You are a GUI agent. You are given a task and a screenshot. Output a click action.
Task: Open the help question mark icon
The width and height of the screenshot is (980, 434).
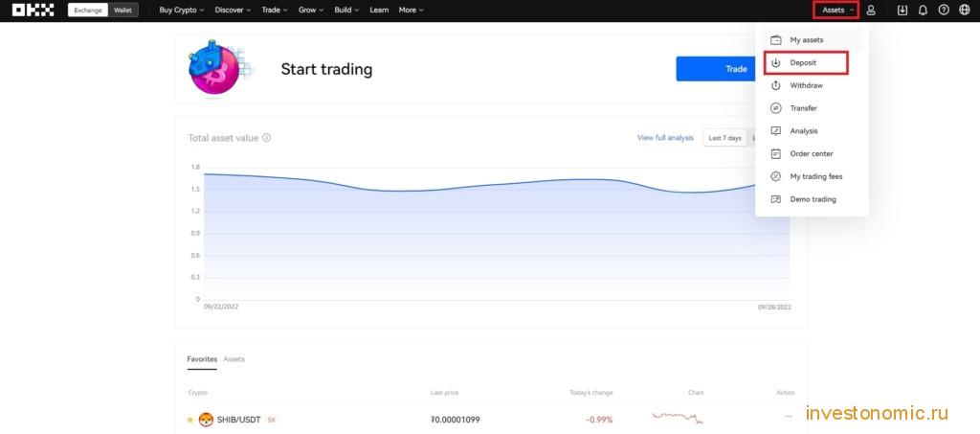[944, 10]
